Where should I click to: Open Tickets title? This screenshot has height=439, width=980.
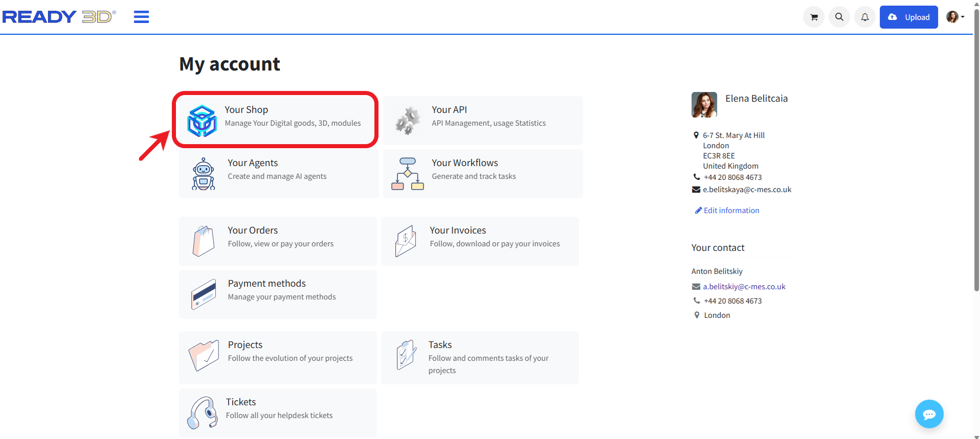click(241, 402)
